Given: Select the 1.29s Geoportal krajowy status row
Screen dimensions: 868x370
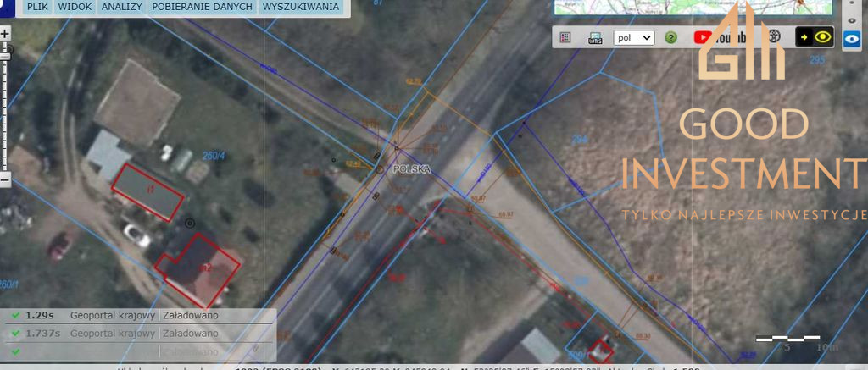Looking at the screenshot, I should click(x=140, y=316).
